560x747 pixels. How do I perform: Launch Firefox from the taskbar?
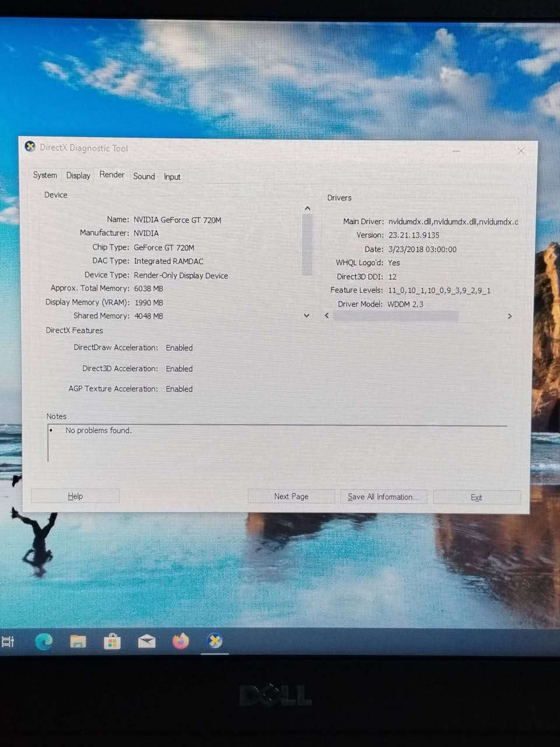181,641
